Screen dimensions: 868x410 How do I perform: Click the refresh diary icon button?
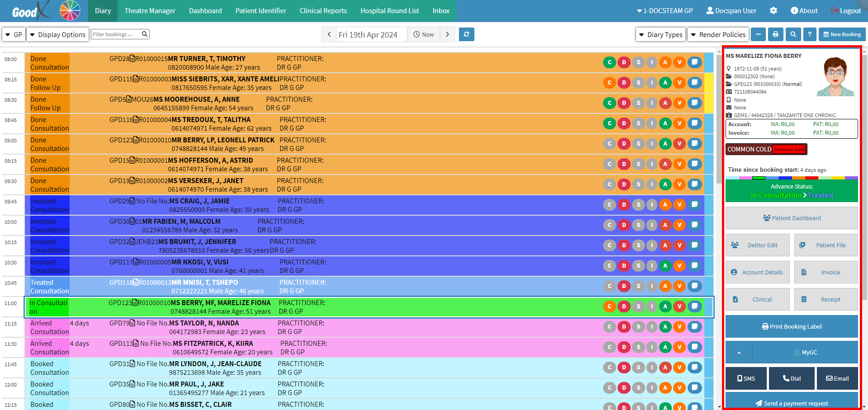pyautogui.click(x=466, y=34)
